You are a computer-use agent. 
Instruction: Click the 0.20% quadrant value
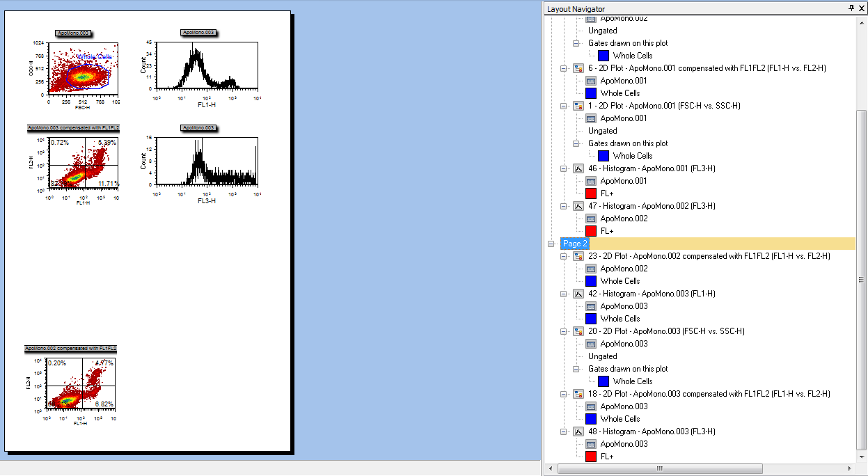(x=58, y=363)
